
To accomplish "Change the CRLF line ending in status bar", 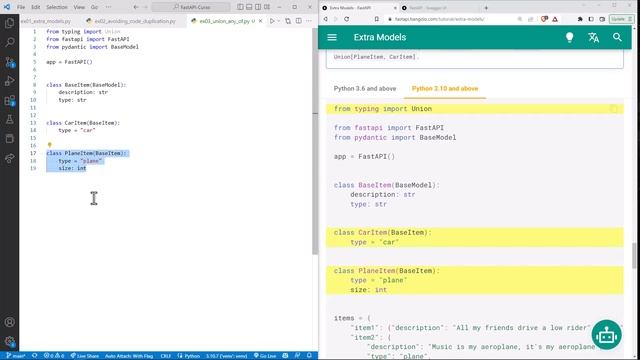I will [x=165, y=356].
